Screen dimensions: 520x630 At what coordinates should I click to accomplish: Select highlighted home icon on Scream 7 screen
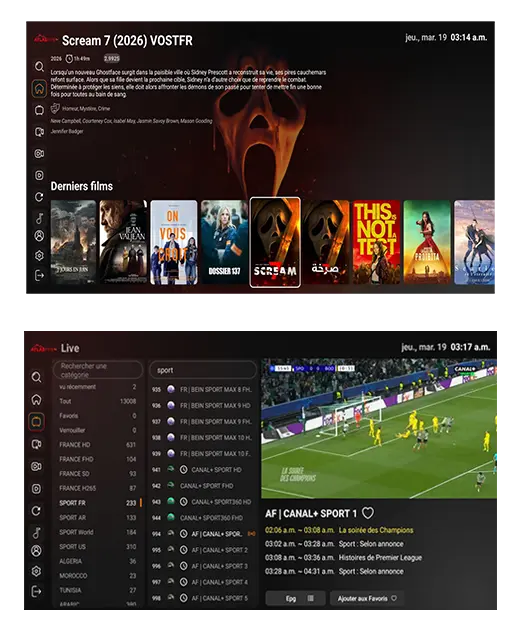coord(39,88)
